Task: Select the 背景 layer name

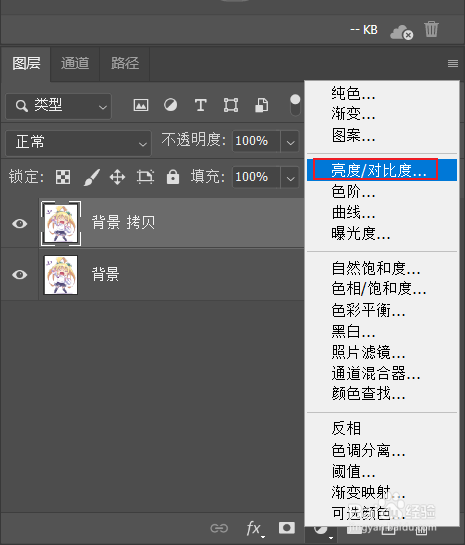Action: (105, 274)
